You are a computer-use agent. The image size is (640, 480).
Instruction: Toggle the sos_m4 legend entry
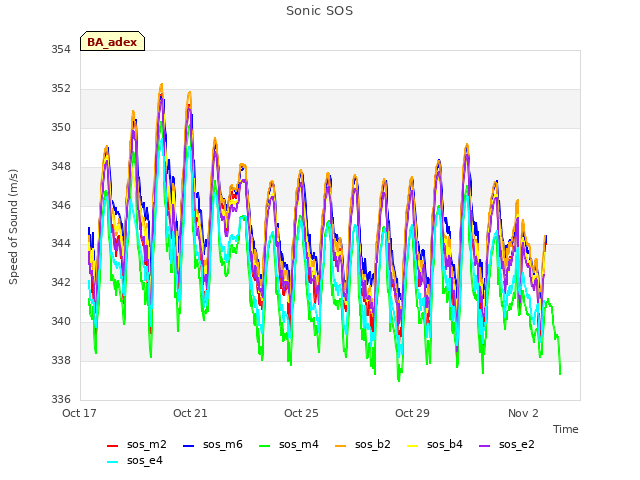tap(289, 444)
